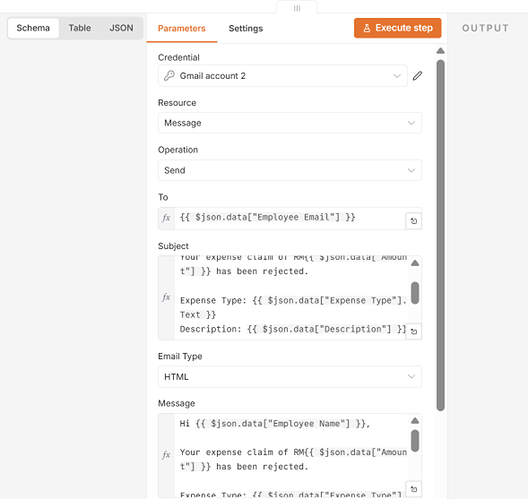
Task: Click the Subject field scrollbar thumb
Action: (415, 293)
